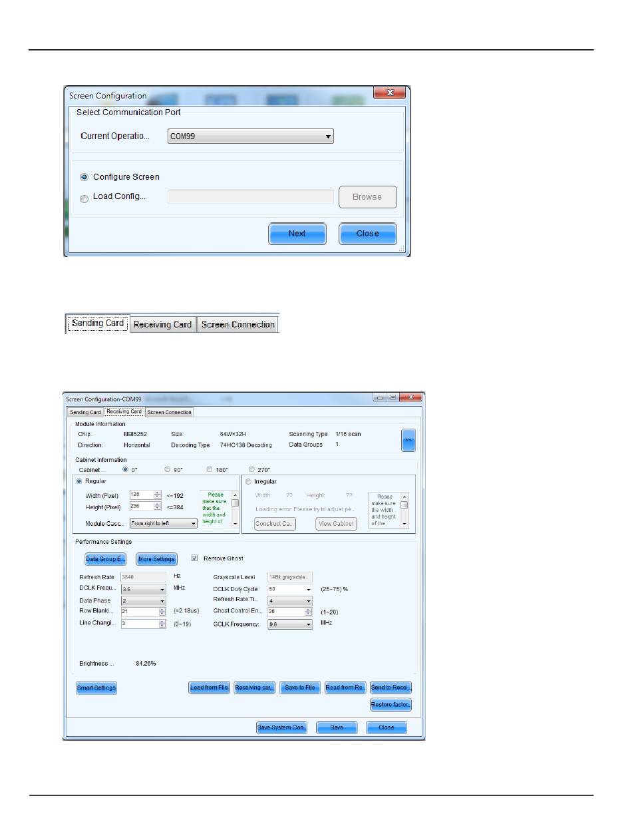Image resolution: width=632 pixels, height=840 pixels.
Task: Click the Save to File button
Action: click(x=300, y=688)
